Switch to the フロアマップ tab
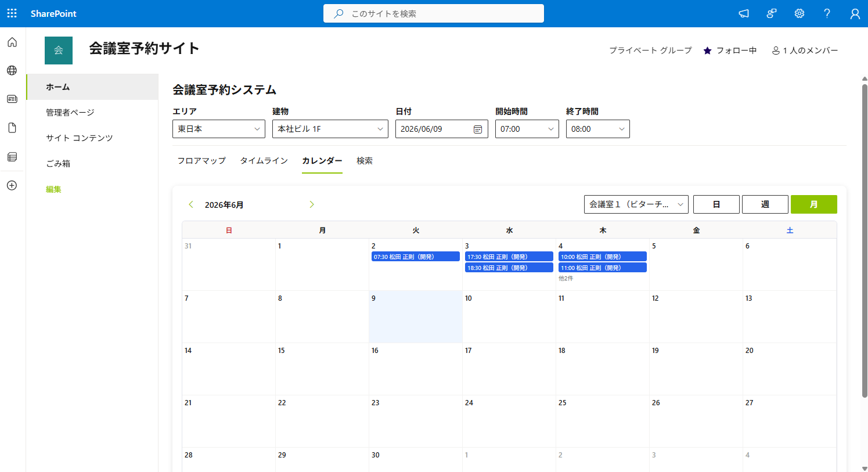This screenshot has height=472, width=868. (201, 161)
